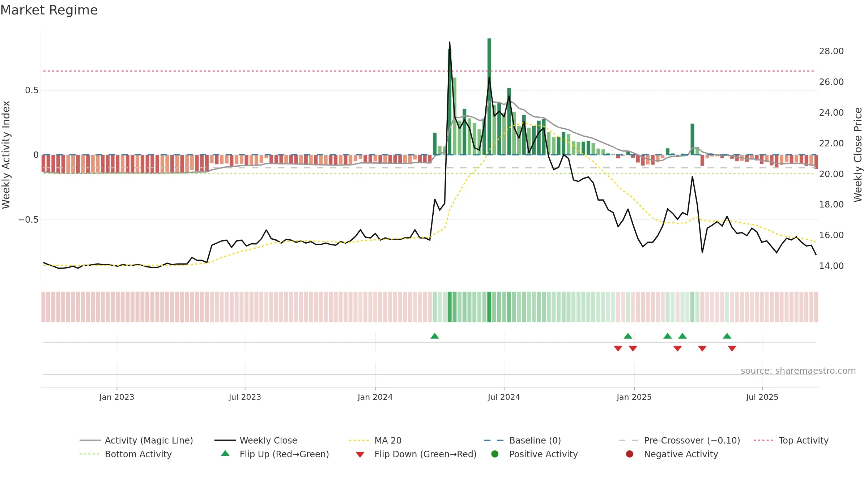Toggle Bottom Activity legend entry

pyautogui.click(x=125, y=454)
